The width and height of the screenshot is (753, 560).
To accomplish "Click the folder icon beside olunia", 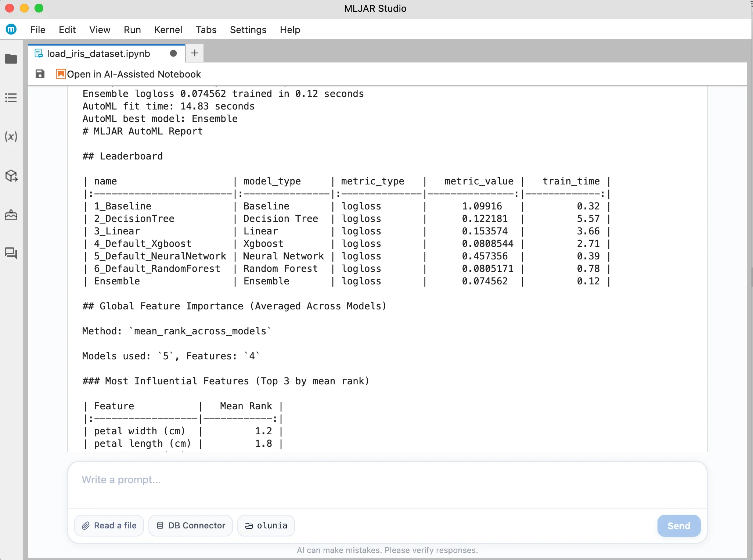I will (249, 526).
